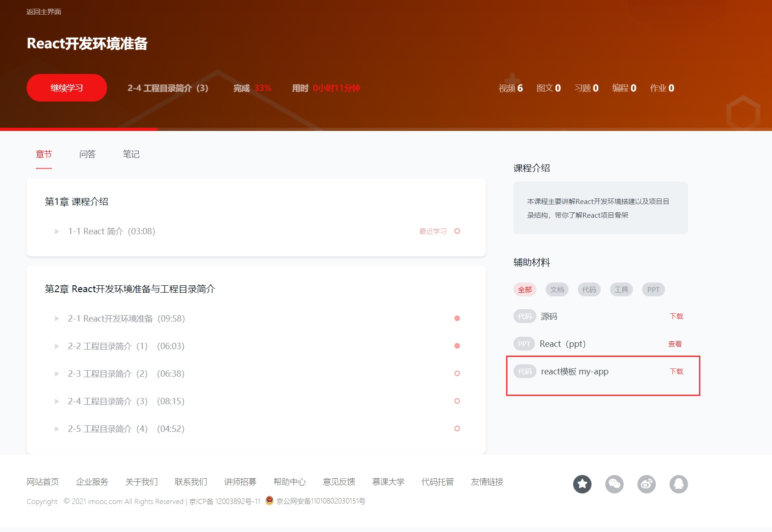
Task: Click play triangle for 2-5 工程目录简介 (4)
Action: [57, 429]
